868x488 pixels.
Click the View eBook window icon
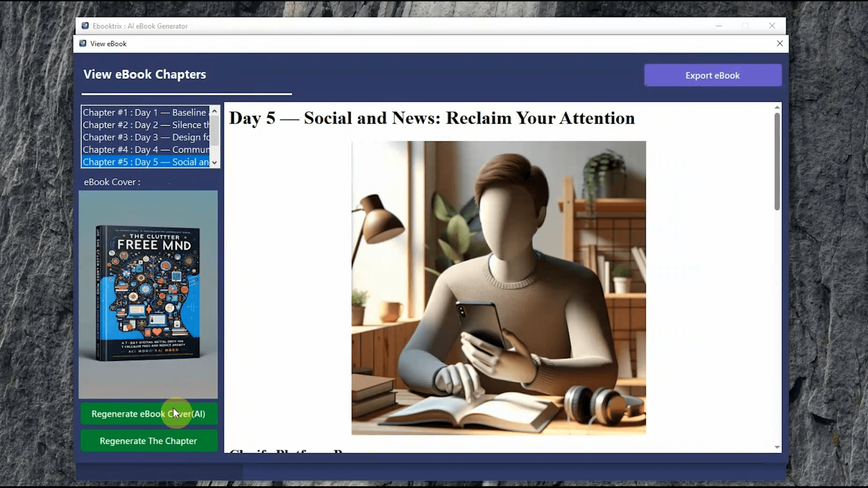(x=82, y=43)
